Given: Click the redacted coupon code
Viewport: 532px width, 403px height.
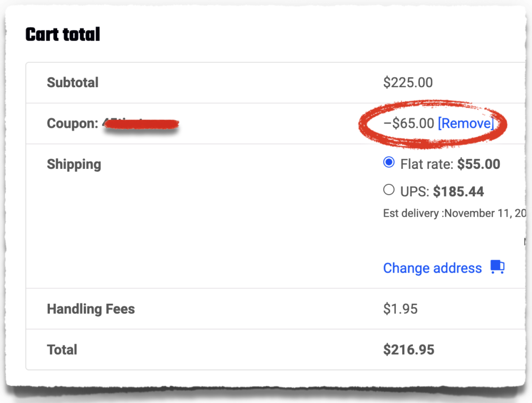Looking at the screenshot, I should (x=141, y=124).
